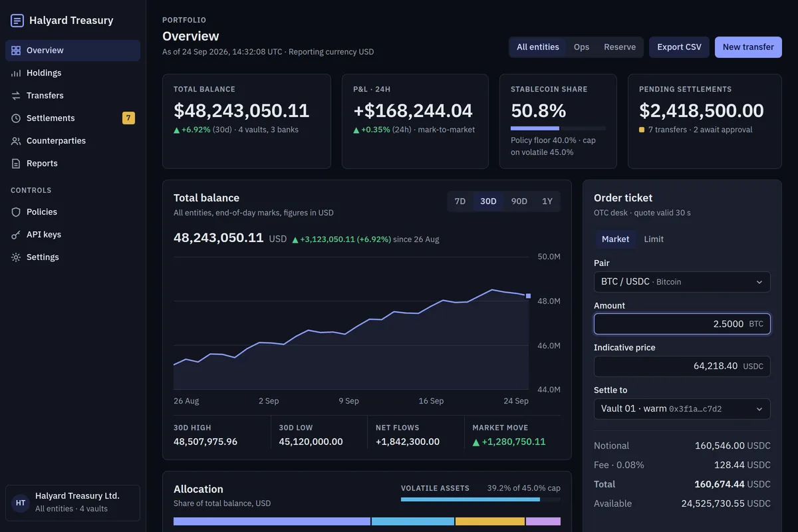This screenshot has width=798, height=532.
Task: Click the blue allocation bar segment
Action: pyautogui.click(x=413, y=521)
